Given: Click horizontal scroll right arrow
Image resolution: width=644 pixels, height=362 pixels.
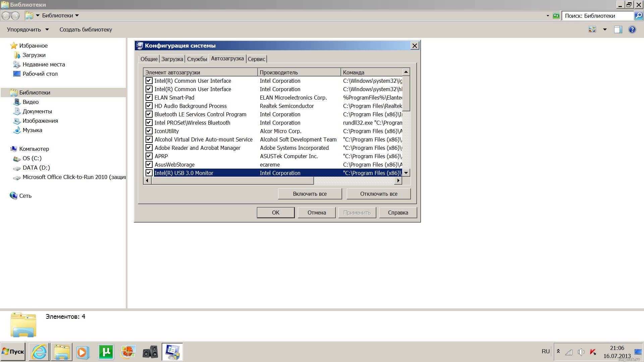Looking at the screenshot, I should [398, 181].
